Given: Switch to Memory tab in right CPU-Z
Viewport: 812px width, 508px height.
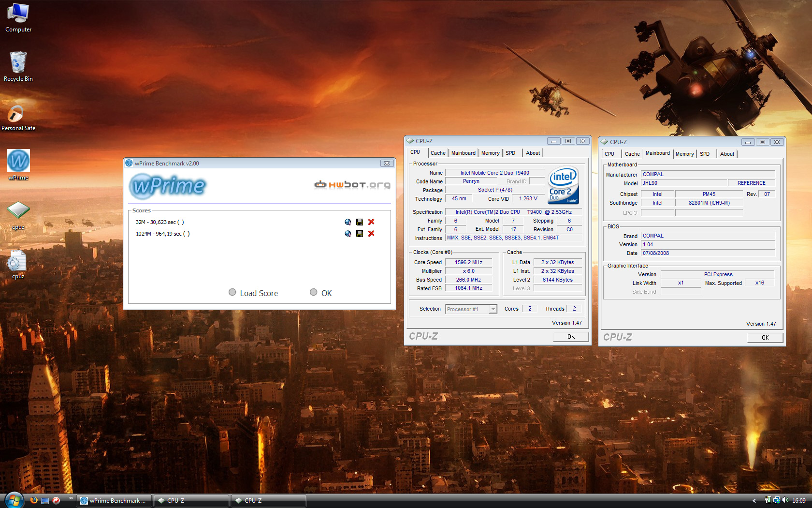Looking at the screenshot, I should click(684, 154).
